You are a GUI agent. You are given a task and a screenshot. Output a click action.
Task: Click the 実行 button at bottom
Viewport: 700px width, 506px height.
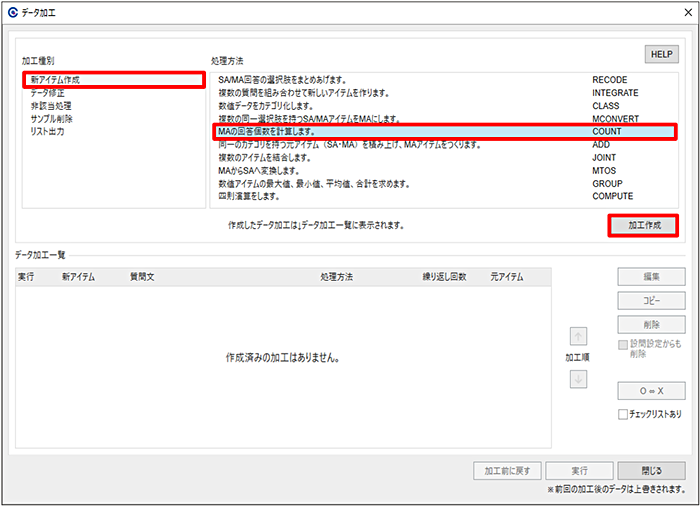579,471
